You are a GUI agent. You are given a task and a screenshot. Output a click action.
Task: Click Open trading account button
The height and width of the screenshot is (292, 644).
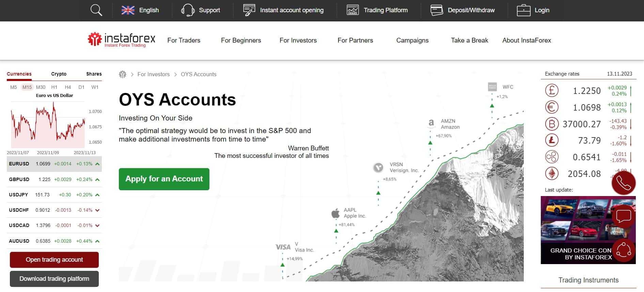54,260
